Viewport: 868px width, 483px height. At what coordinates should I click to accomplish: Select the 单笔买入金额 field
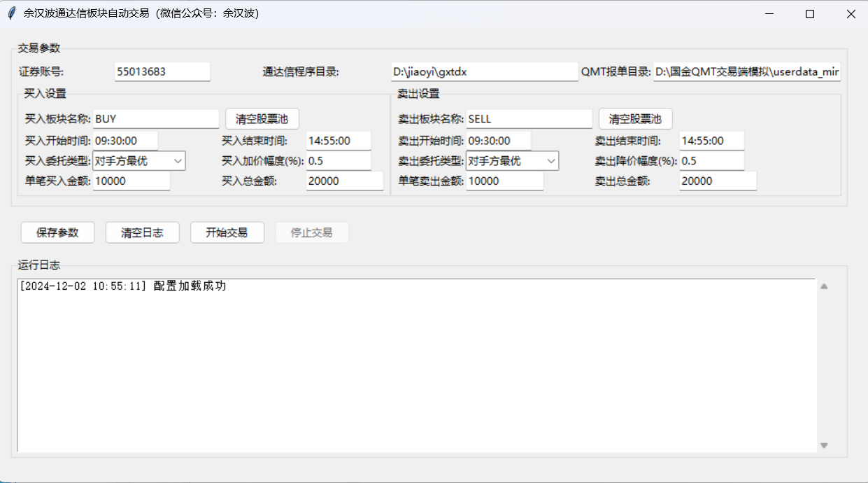click(131, 181)
